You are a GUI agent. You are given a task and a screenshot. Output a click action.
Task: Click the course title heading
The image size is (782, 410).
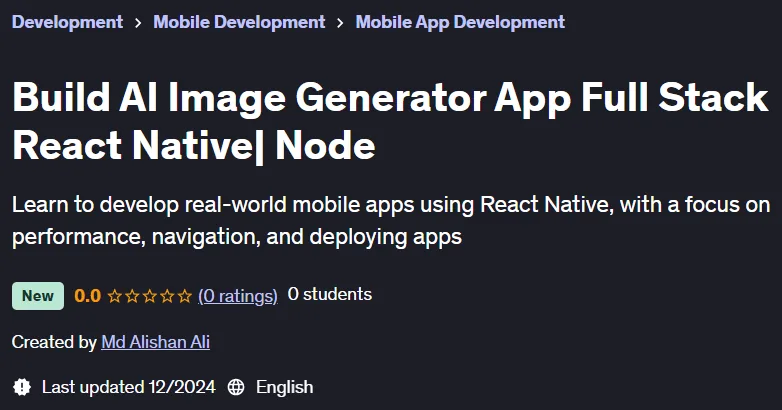(390, 121)
